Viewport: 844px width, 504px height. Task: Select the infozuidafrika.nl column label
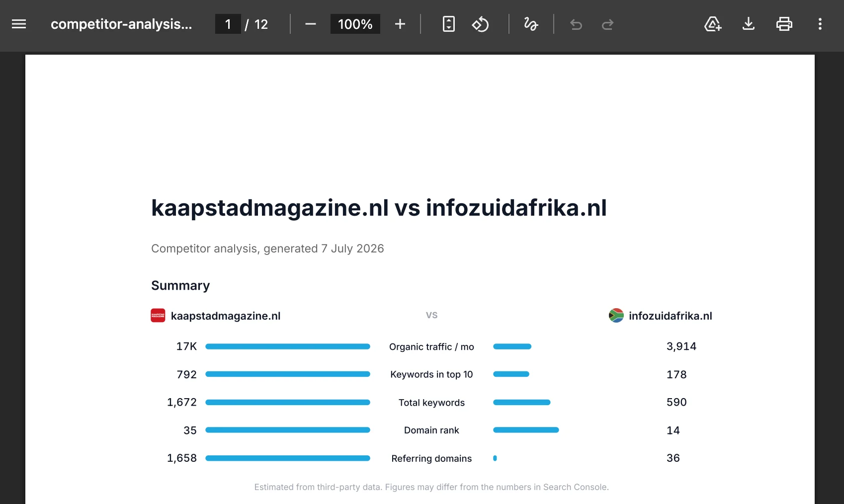pos(671,316)
